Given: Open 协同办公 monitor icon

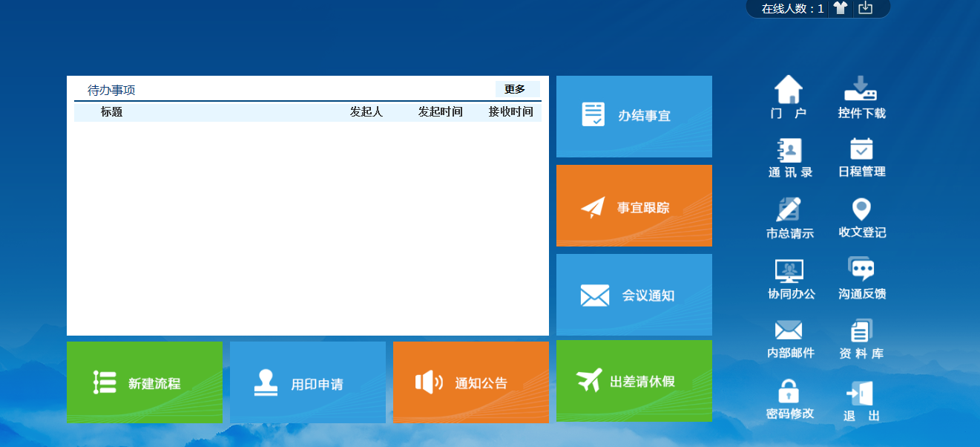Looking at the screenshot, I should (789, 271).
